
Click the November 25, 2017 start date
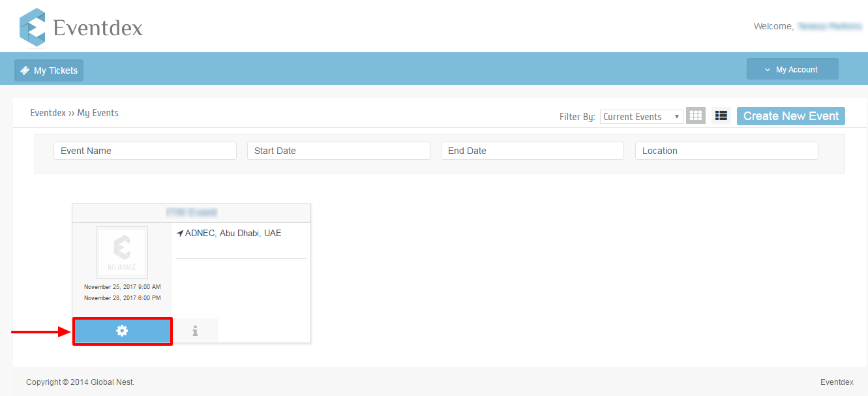[x=123, y=287]
